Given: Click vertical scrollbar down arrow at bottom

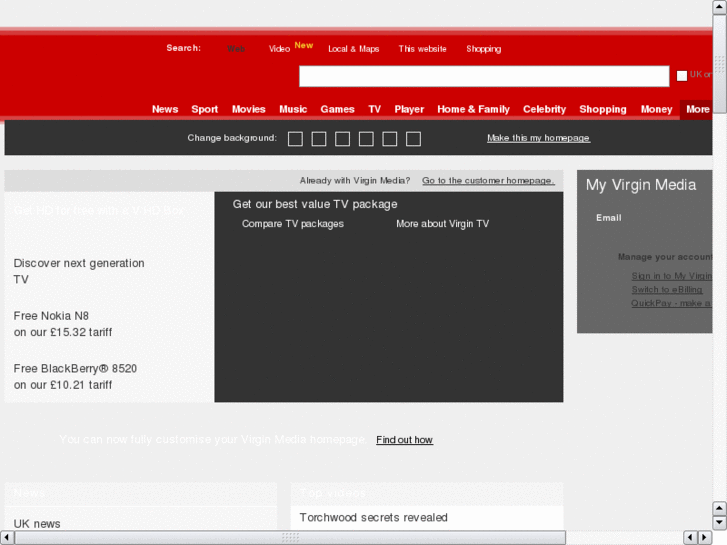Looking at the screenshot, I should 720,523.
